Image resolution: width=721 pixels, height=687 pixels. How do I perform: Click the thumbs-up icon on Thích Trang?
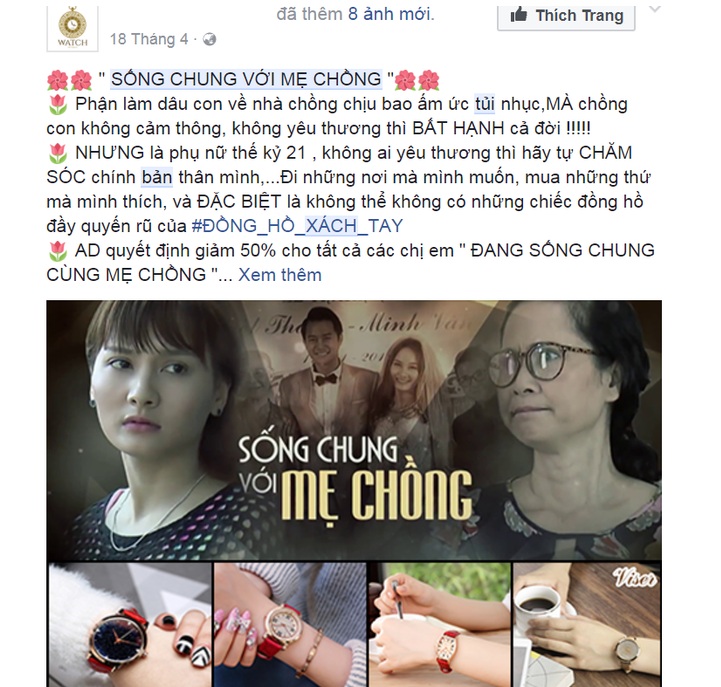pos(519,15)
